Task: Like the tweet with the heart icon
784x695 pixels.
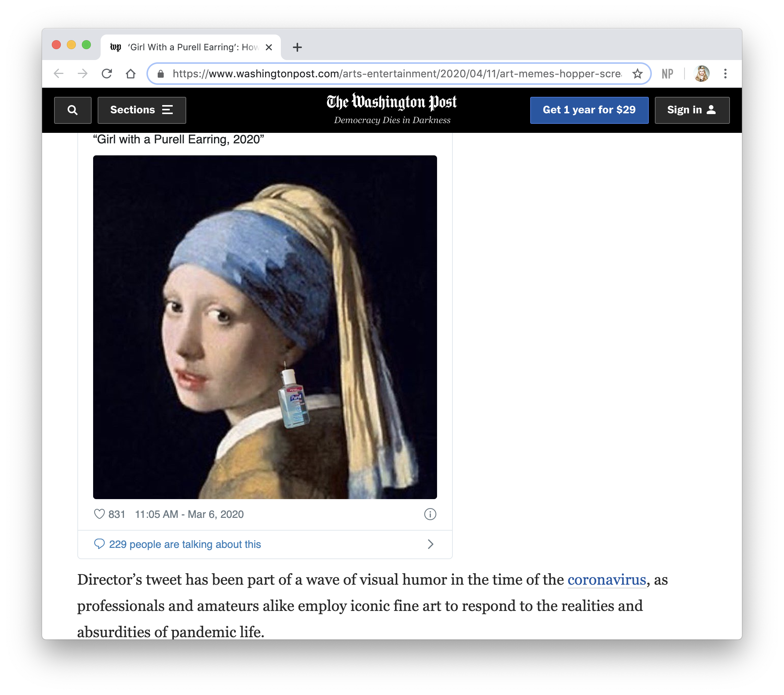Action: point(100,514)
